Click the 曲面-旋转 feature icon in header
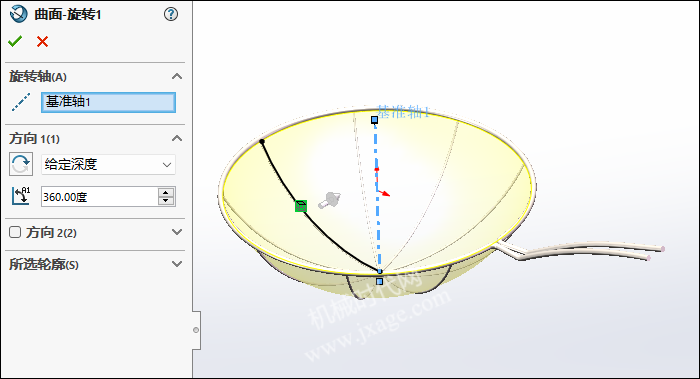This screenshot has height=379, width=700. pos(19,14)
